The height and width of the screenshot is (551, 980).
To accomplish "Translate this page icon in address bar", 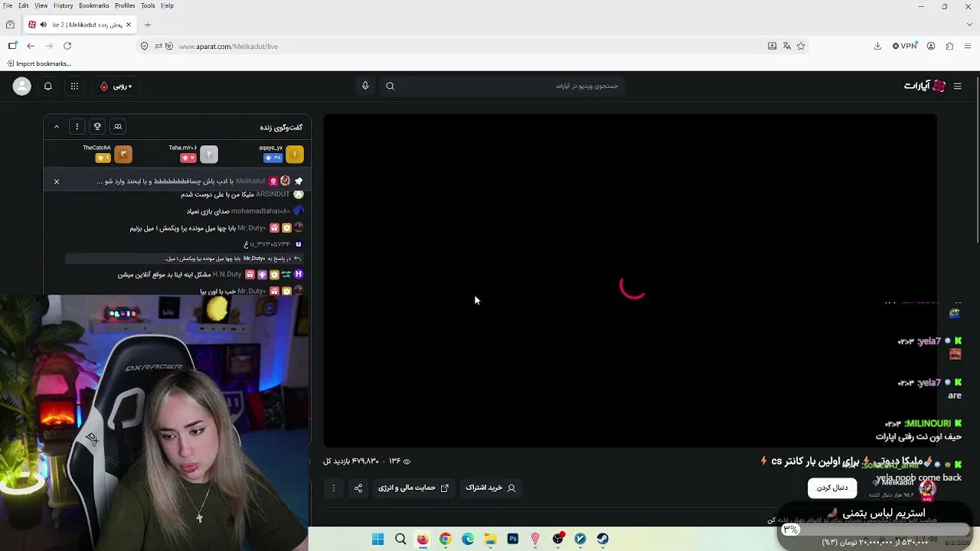I will click(x=786, y=46).
